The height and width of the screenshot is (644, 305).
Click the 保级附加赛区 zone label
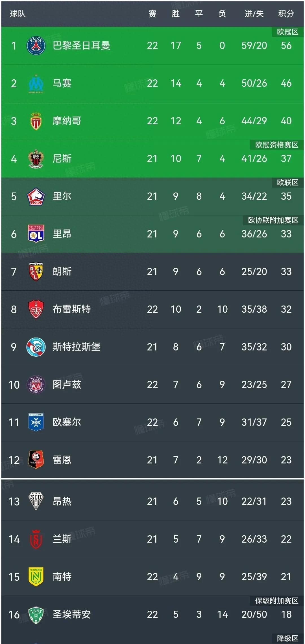pyautogui.click(x=276, y=601)
